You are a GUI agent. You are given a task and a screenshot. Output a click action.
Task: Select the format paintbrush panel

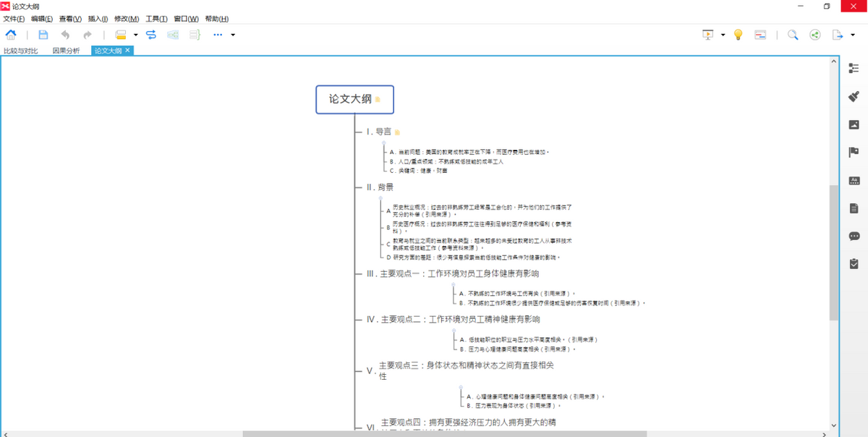click(854, 96)
